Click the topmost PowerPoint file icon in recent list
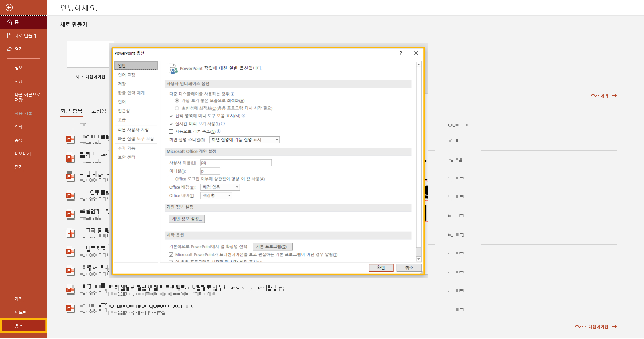This screenshot has width=644, height=339. coord(70,140)
